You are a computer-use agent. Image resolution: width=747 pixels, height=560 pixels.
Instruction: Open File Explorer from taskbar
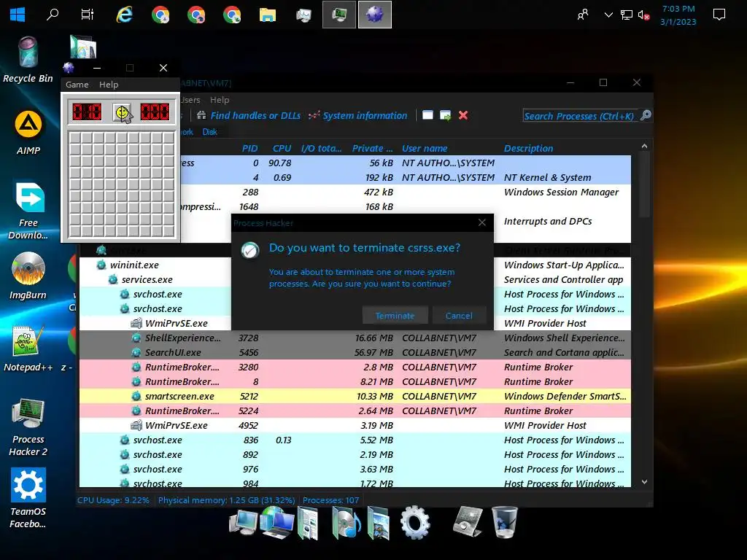point(267,15)
